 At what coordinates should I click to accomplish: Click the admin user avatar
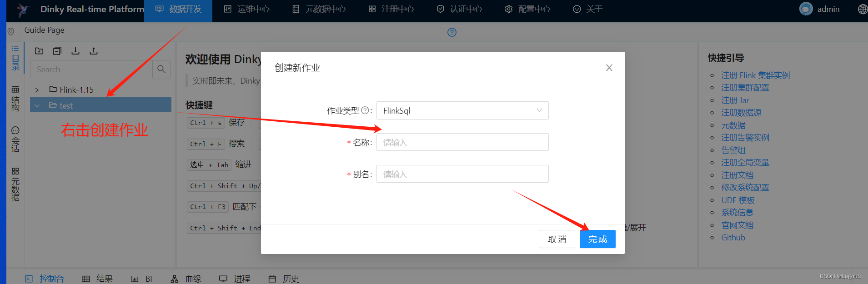(x=806, y=9)
